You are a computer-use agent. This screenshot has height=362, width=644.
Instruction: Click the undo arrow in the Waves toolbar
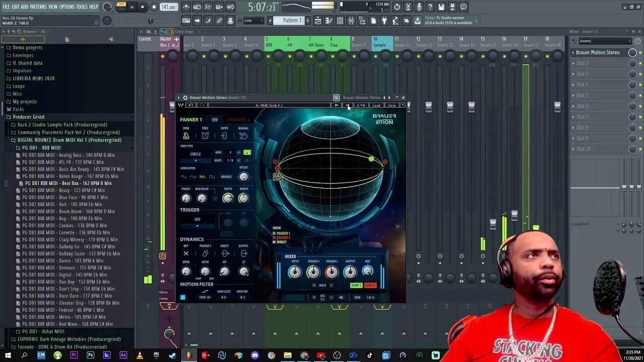(191, 105)
